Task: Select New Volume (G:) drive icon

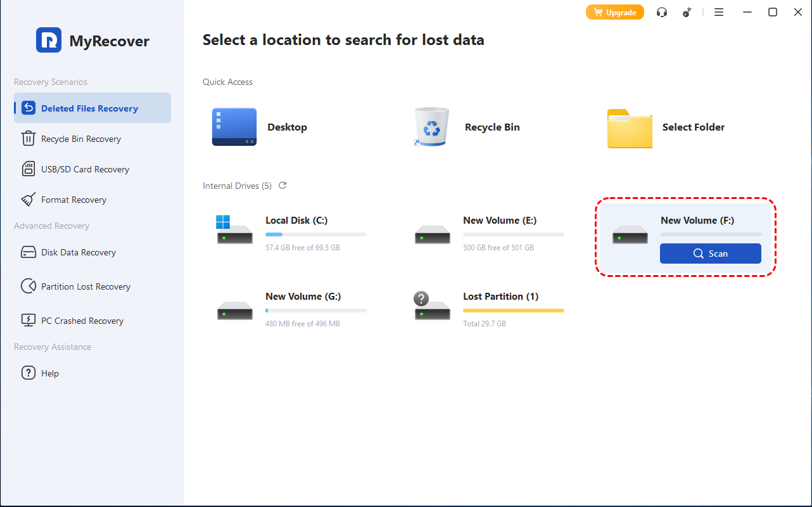Action: (235, 311)
